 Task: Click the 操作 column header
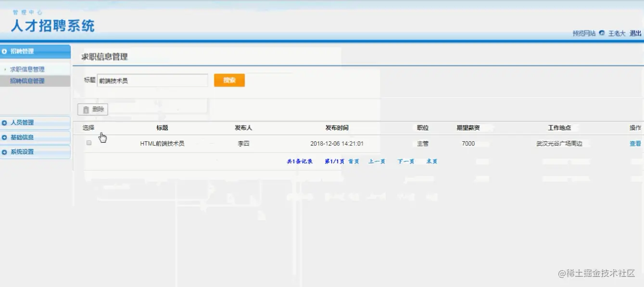tap(635, 128)
